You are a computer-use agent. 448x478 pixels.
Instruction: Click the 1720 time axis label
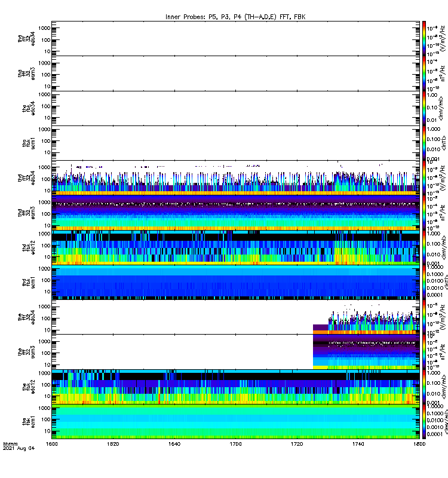(297, 444)
